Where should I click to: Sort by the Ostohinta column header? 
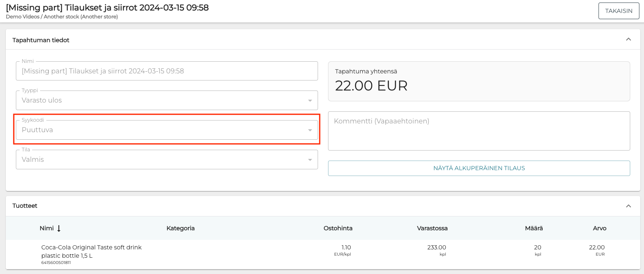pos(338,228)
